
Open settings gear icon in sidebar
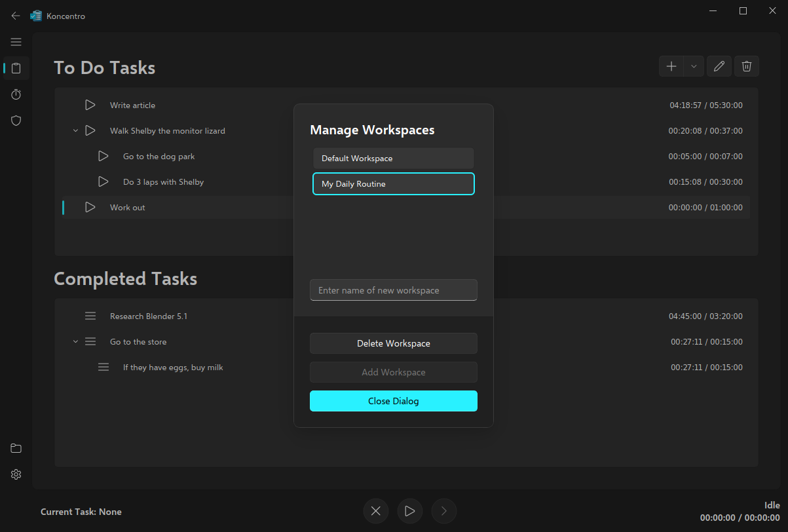point(16,474)
